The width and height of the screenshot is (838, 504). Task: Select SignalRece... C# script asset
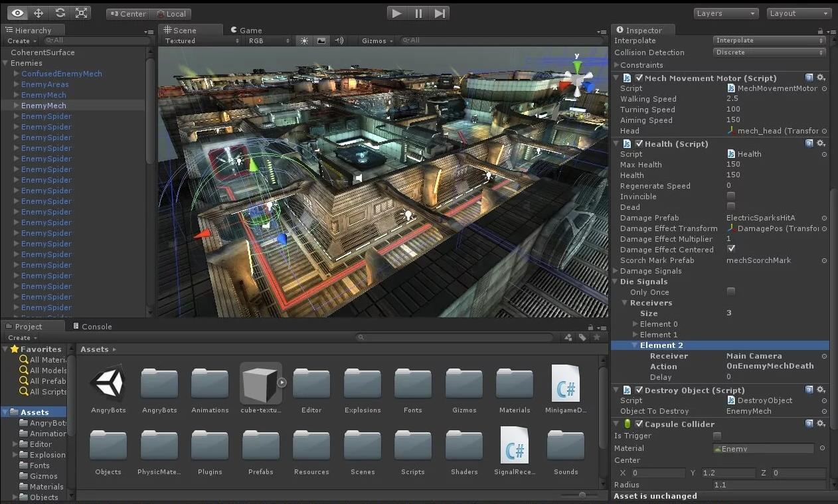tap(515, 450)
